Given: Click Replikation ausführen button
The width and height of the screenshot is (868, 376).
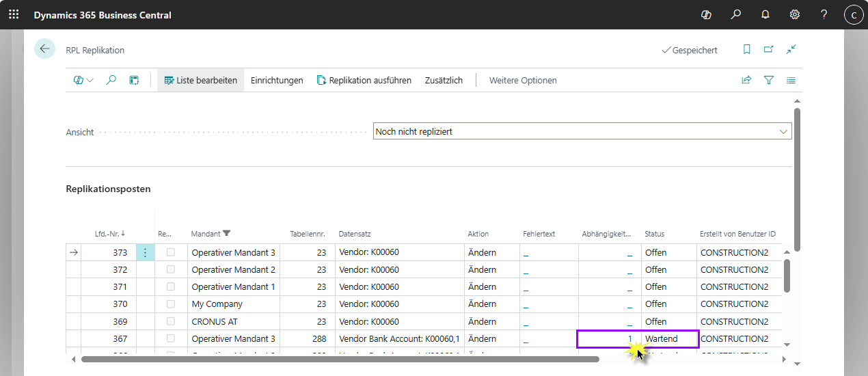Looking at the screenshot, I should (x=364, y=80).
